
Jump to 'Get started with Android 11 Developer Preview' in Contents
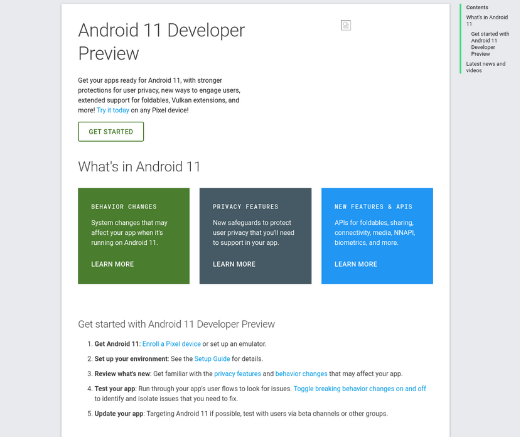(x=490, y=44)
